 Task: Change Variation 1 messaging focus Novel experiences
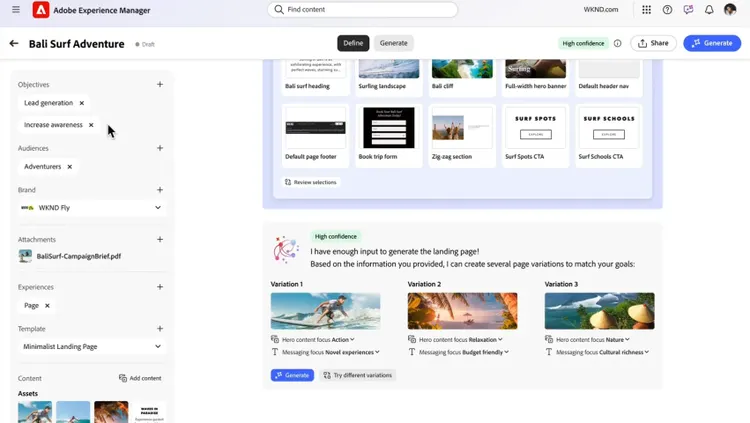click(355, 352)
